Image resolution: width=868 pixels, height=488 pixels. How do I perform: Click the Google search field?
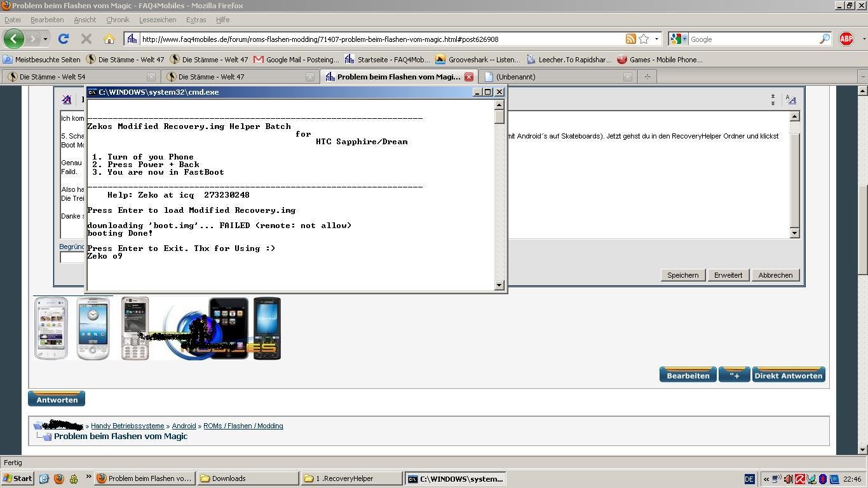(x=753, y=39)
